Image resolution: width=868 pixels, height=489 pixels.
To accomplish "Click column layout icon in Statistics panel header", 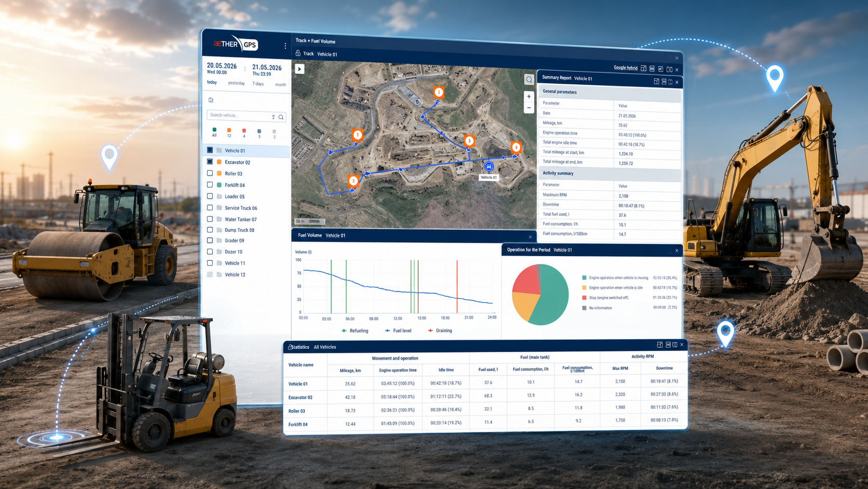I will 675,345.
